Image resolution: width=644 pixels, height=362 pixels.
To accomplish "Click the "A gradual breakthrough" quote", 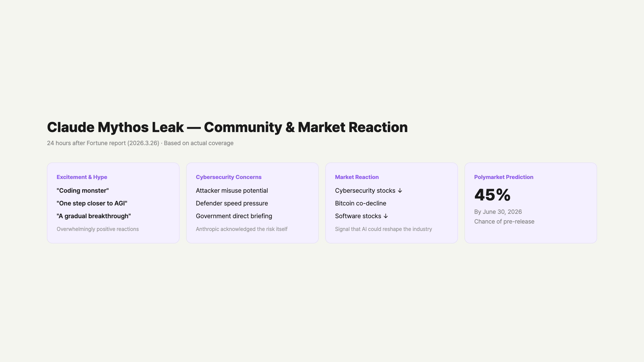I will (94, 216).
